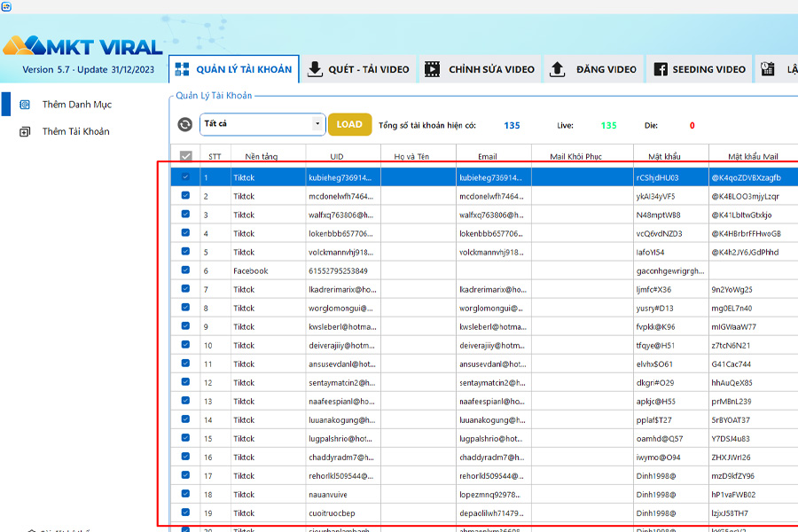Image resolution: width=798 pixels, height=532 pixels.
Task: Uncheck the checkbox for row 15 lugpalshrio
Action: 185,438
